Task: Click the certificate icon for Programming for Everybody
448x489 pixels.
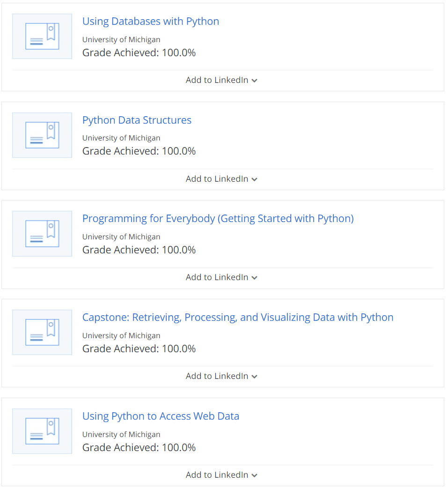Action: pyautogui.click(x=42, y=234)
